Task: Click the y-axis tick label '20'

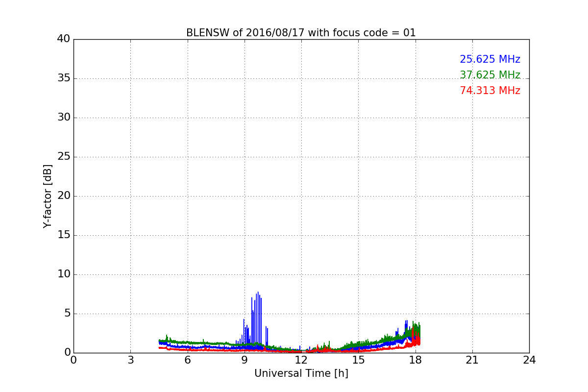Action: (64, 196)
